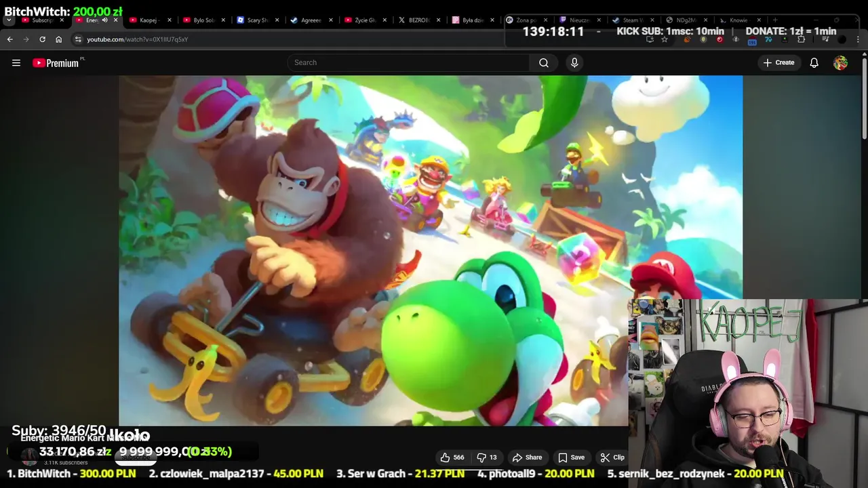Open YouTube notifications bell

[x=814, y=62]
